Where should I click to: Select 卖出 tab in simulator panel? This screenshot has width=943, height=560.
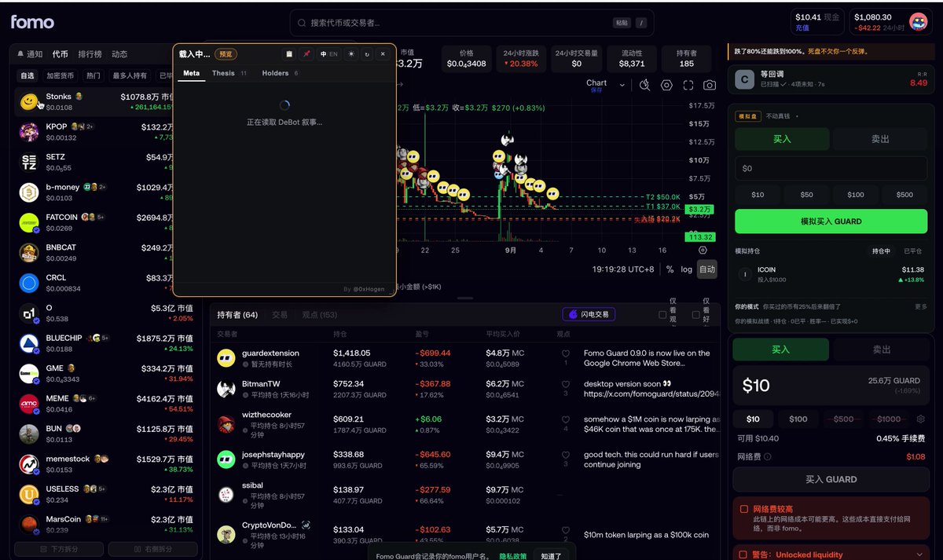pyautogui.click(x=880, y=139)
